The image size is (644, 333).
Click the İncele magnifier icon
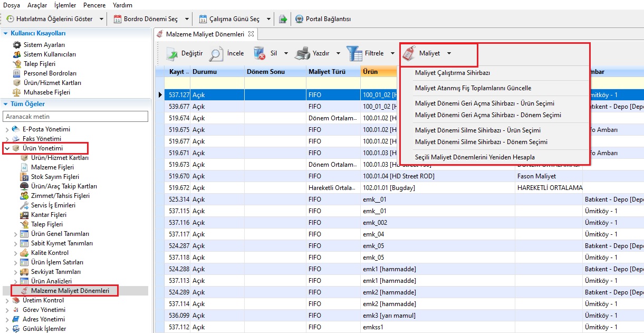(216, 53)
